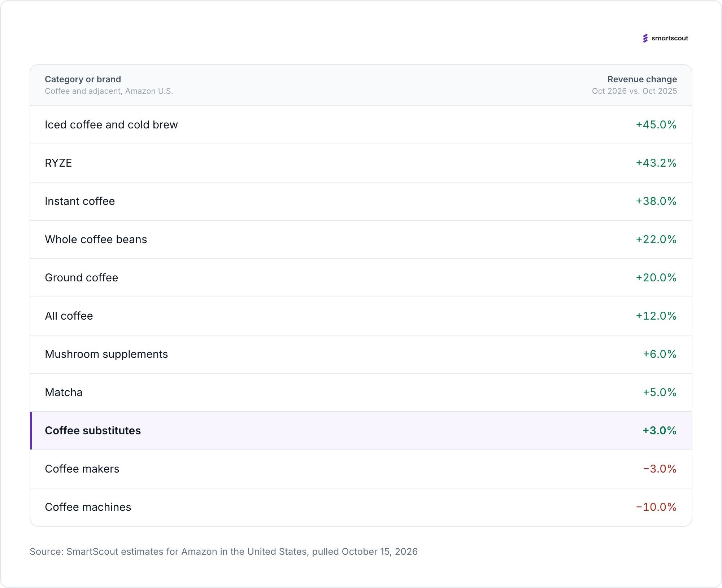Click the +12.0% revenue value
The height and width of the screenshot is (588, 722).
pyautogui.click(x=656, y=316)
